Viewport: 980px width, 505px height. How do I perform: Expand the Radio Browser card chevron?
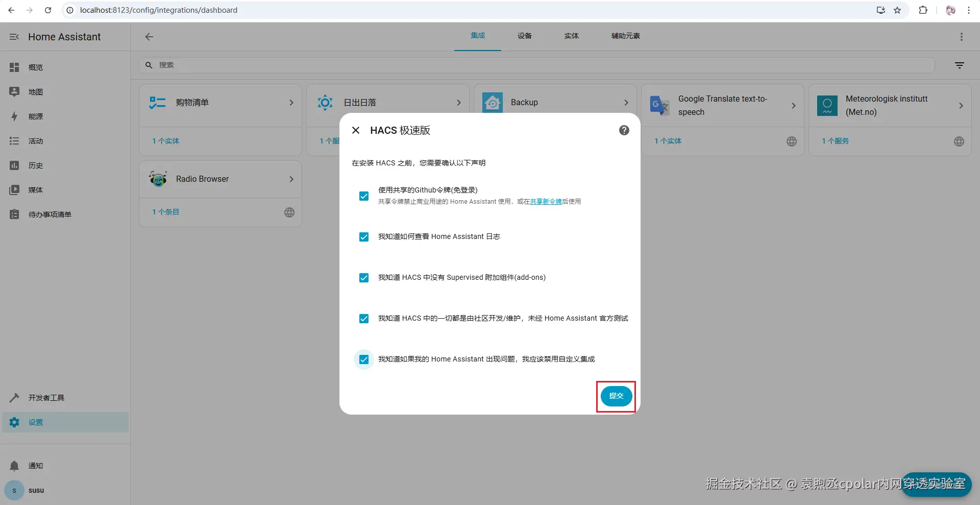point(291,179)
